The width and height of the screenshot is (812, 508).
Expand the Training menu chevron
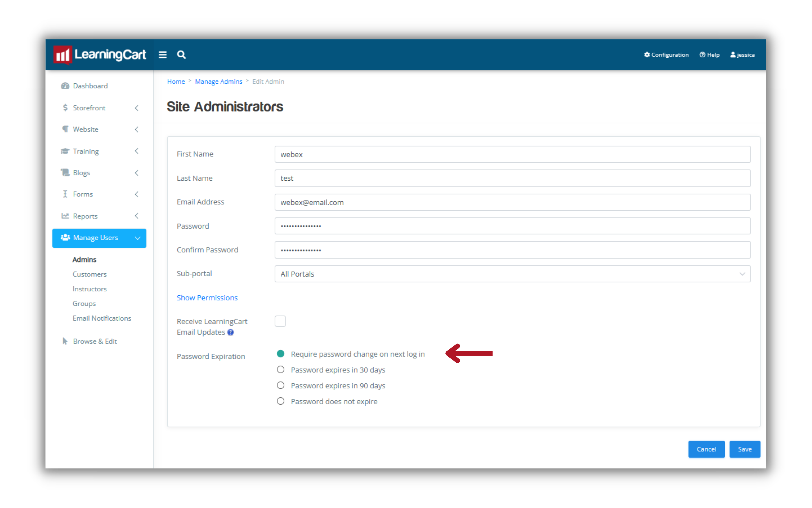[x=137, y=151]
